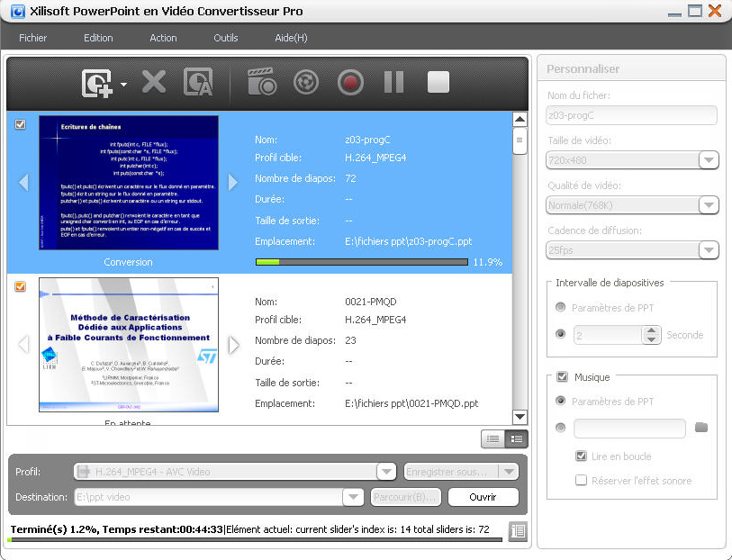The height and width of the screenshot is (560, 732).
Task: Click the add commentary page icon
Action: pos(198,82)
